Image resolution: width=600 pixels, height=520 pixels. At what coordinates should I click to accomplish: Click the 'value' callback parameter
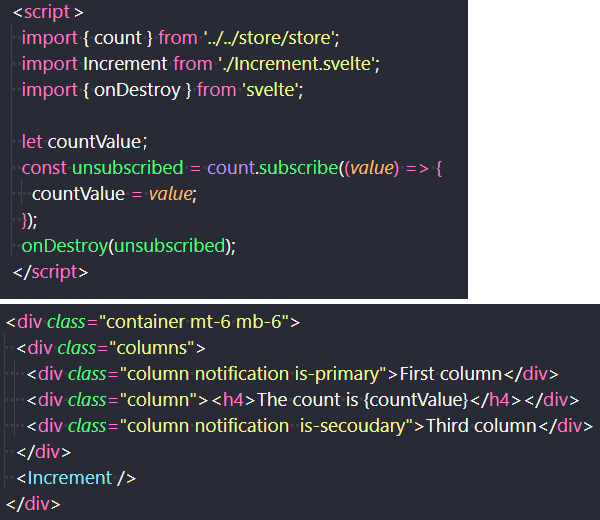click(372, 168)
